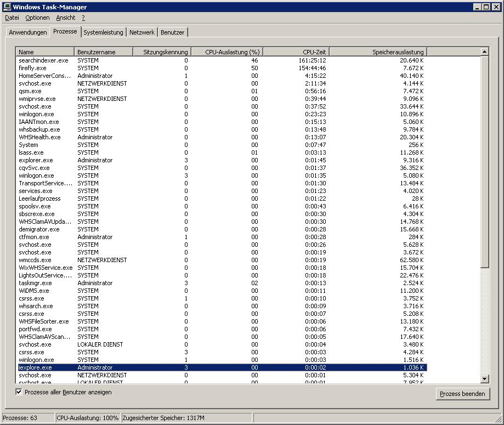Switch to the Netzwerk tab

142,32
